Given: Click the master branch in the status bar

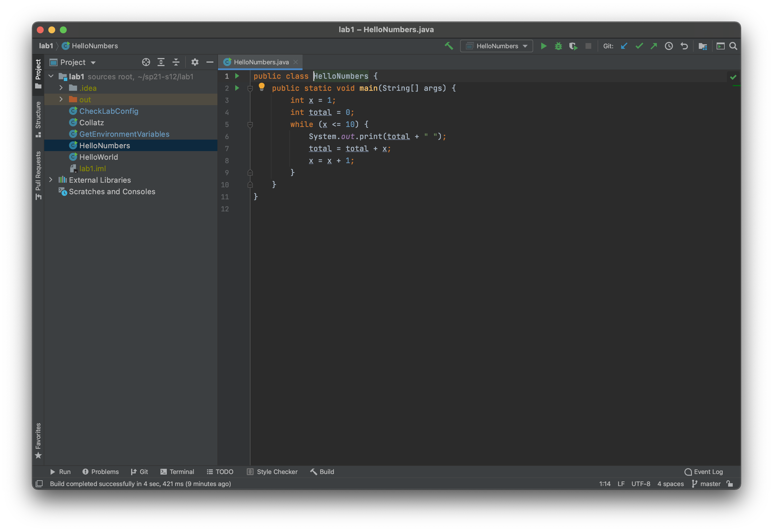Looking at the screenshot, I should click(x=711, y=484).
